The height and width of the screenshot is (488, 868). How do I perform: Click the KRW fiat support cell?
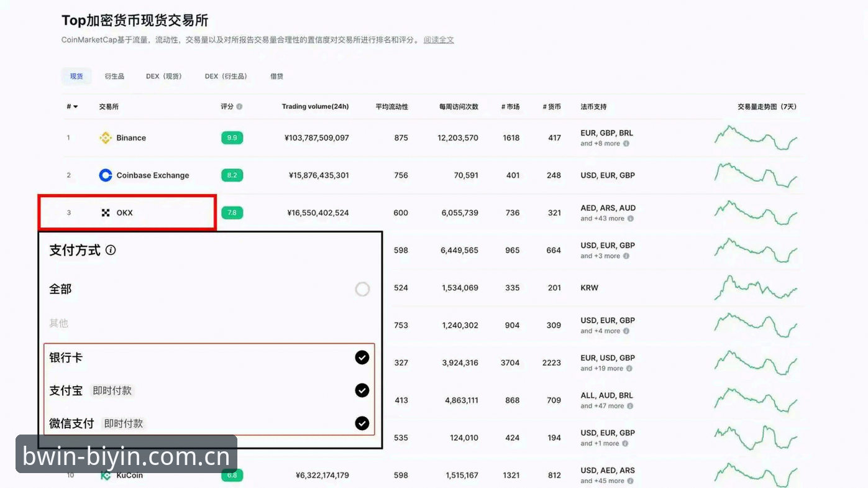point(590,288)
